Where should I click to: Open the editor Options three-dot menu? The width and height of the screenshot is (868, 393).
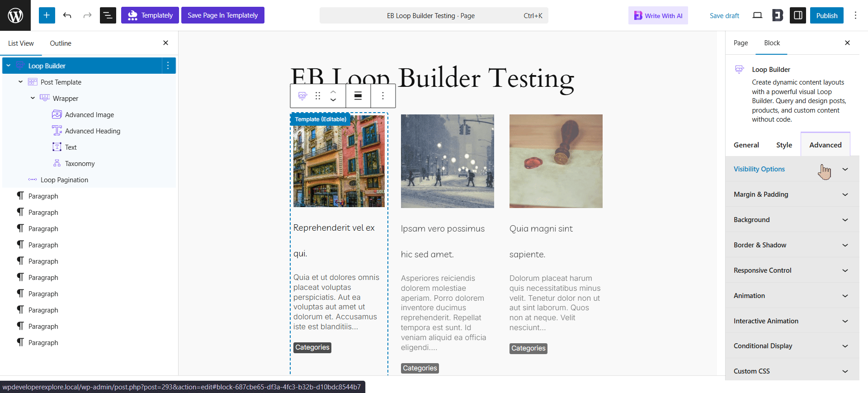click(x=855, y=15)
